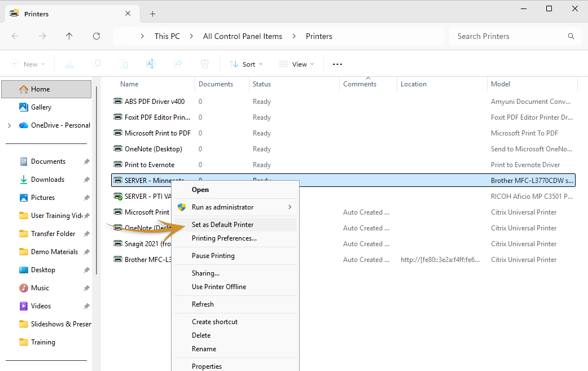
Task: Expand the OneDrive - Personal tree node
Action: click(10, 125)
